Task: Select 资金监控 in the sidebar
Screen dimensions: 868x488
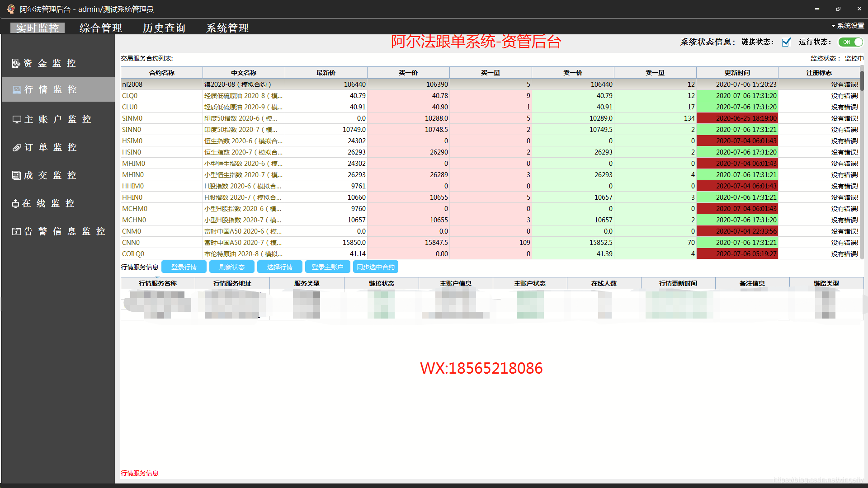Action: point(58,63)
